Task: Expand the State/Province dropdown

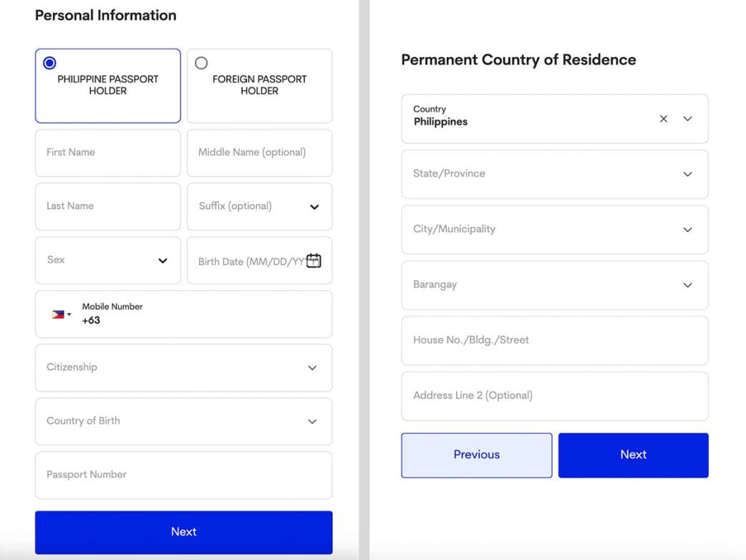Action: (687, 174)
